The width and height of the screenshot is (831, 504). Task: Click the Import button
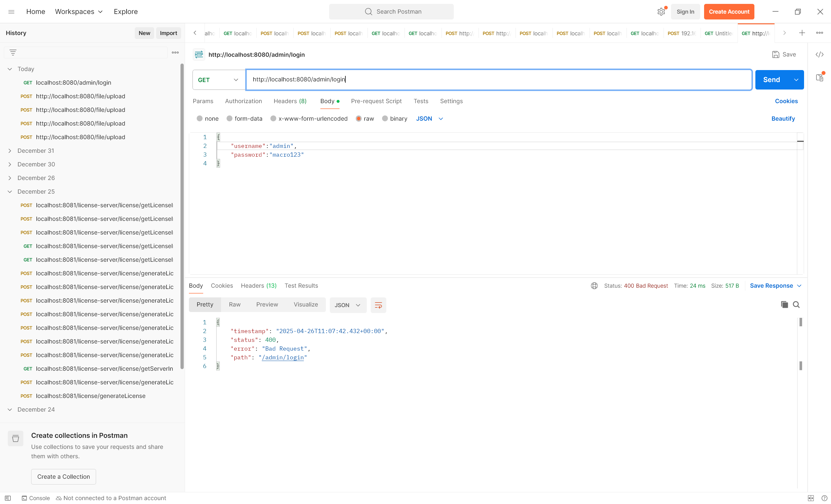168,33
